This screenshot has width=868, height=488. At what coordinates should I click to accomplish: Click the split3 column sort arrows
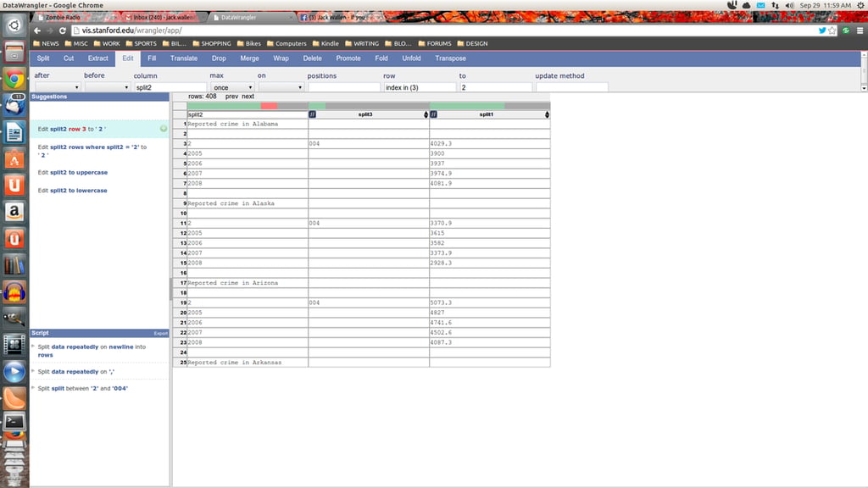[426, 114]
